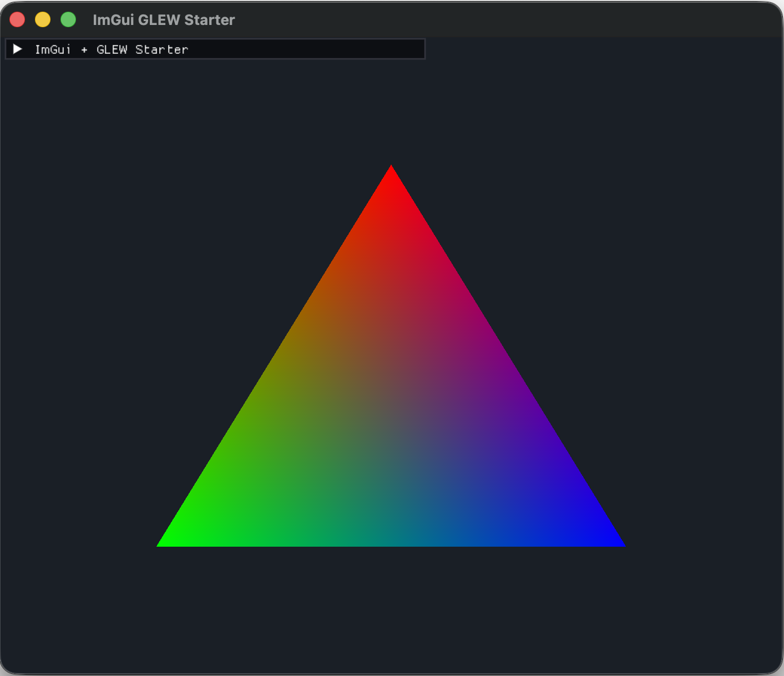Click the ImGui + GLEW Starter title bar

coord(215,49)
